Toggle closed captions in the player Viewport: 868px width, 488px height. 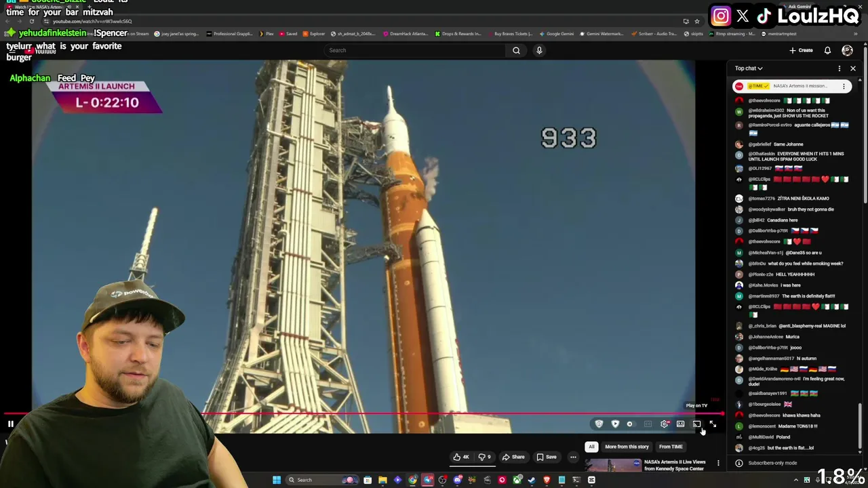tap(648, 424)
